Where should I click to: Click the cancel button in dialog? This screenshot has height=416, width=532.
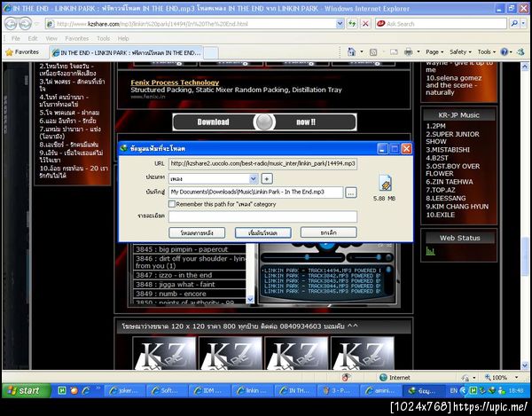328,232
